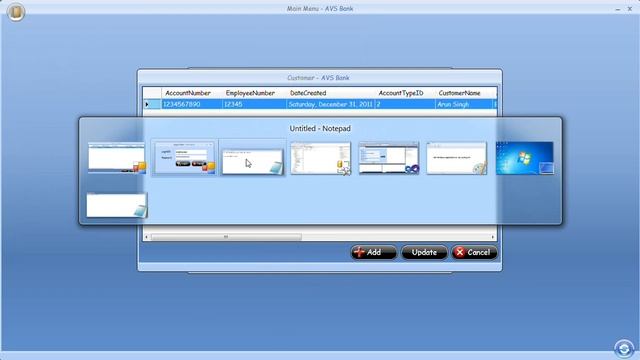Viewport: 640px width, 360px height.
Task: Close the Main Menu - AVS Bank window
Action: 630,9
